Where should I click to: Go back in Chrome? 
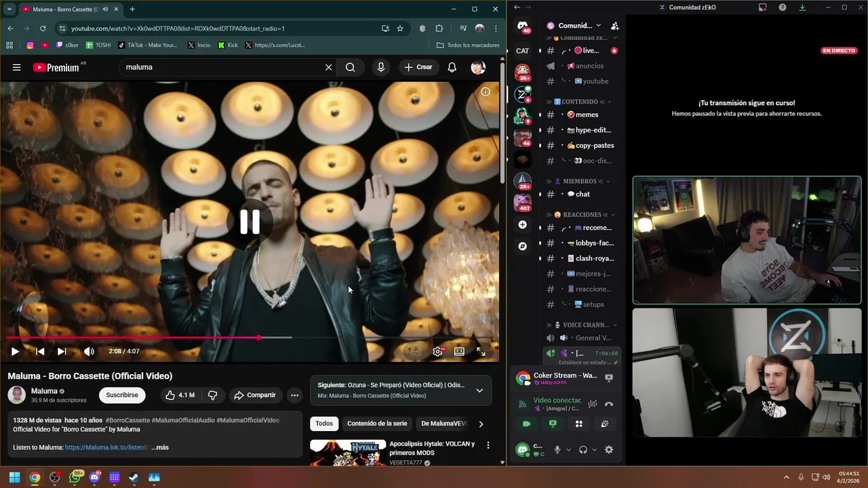10,28
